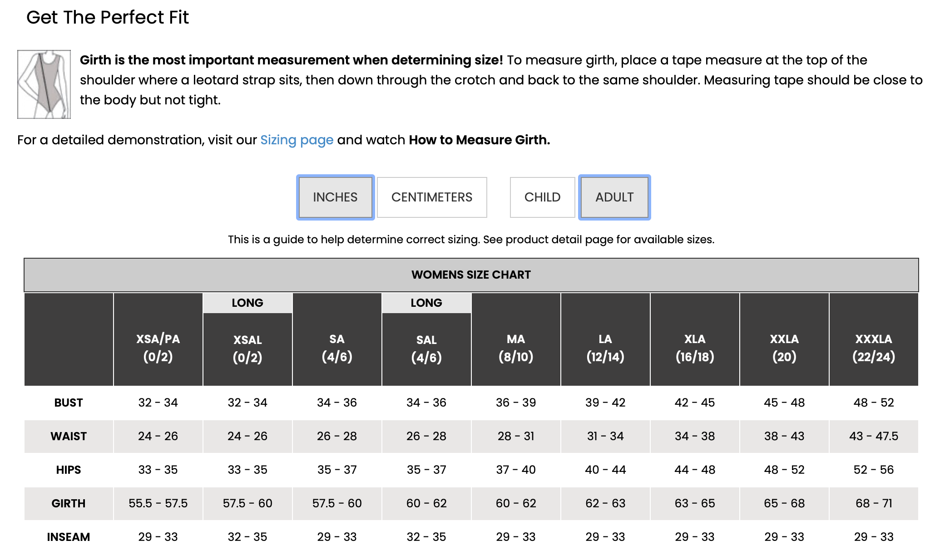
Task: Show the CHILD size chart
Action: [x=542, y=197]
